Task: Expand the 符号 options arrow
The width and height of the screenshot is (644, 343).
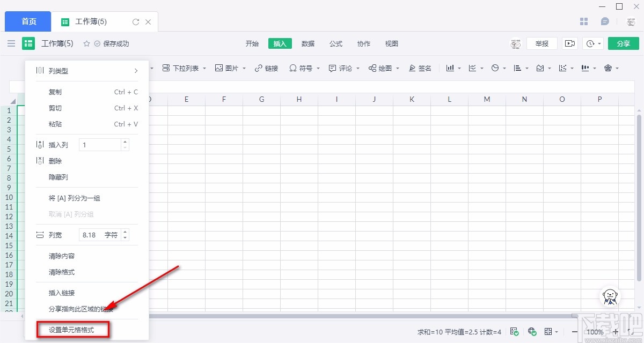Action: (318, 69)
